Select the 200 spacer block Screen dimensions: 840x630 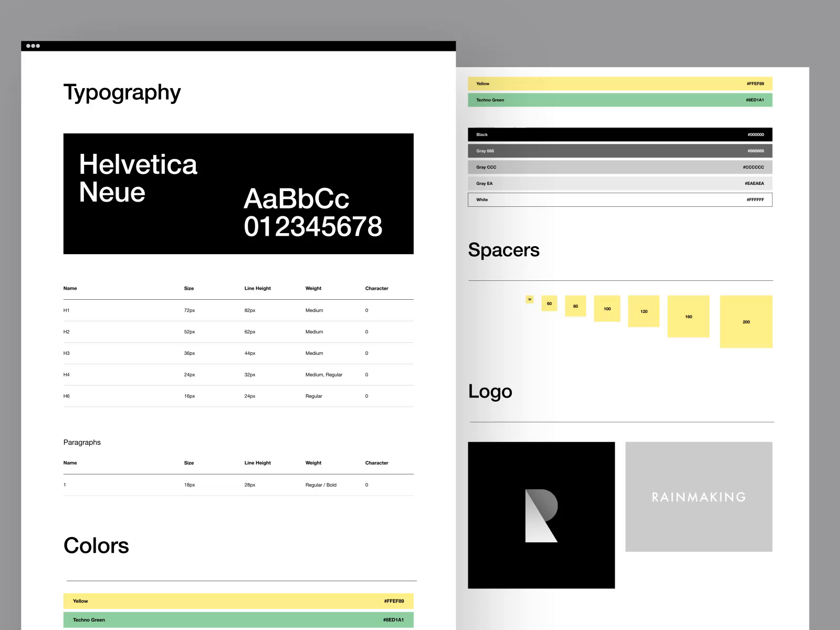[745, 322]
